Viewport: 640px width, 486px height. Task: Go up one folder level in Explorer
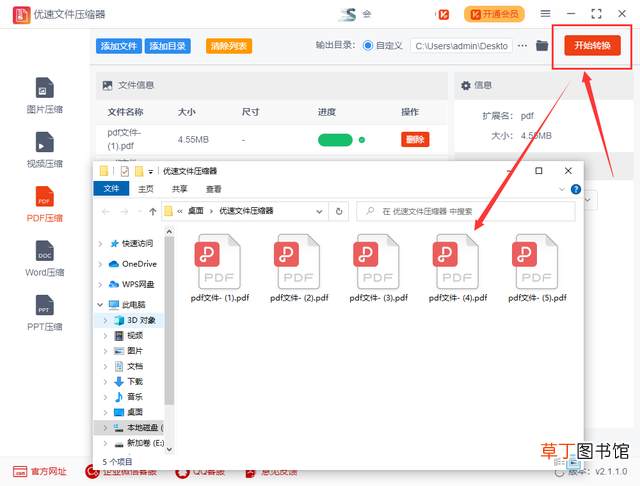point(153,211)
